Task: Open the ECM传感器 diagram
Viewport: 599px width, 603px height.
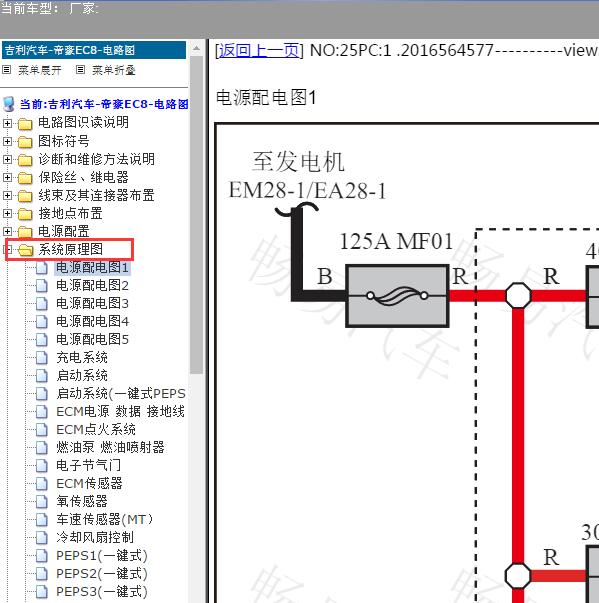Action: [89, 483]
